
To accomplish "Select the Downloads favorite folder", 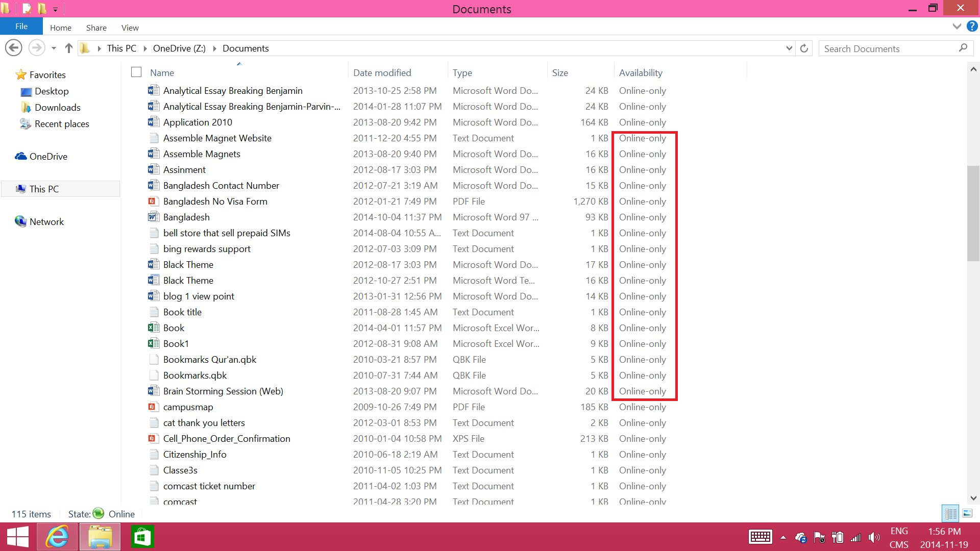I will point(57,107).
